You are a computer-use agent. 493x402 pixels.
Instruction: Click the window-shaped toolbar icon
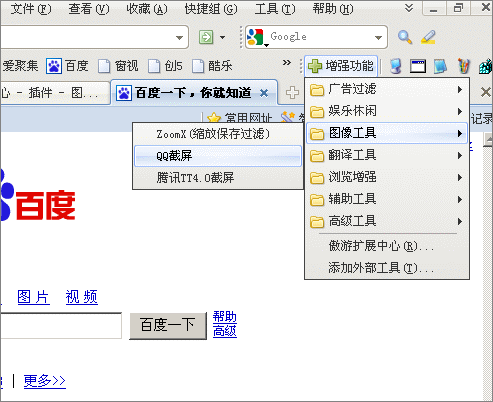tap(418, 66)
